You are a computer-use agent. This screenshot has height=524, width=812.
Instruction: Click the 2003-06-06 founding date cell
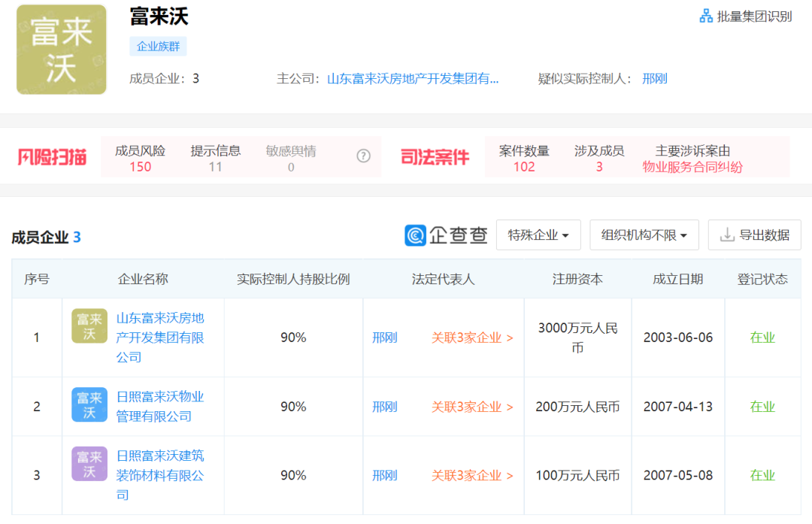(x=678, y=338)
